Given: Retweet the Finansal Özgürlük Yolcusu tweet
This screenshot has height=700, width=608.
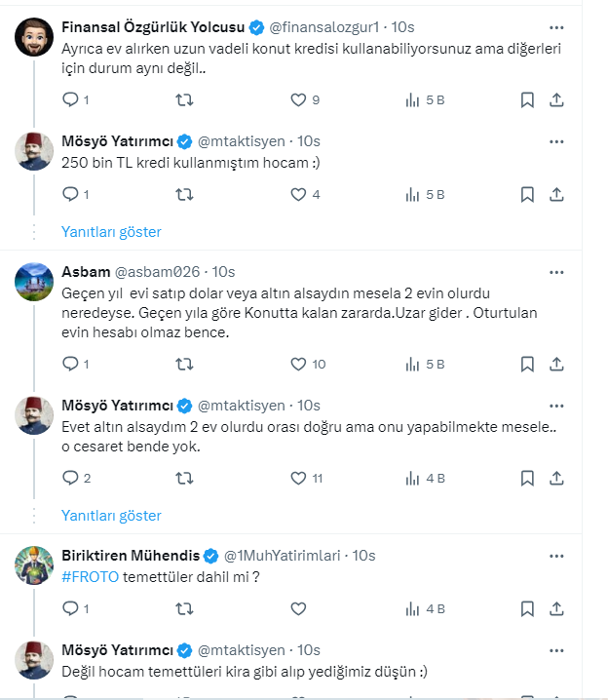Looking at the screenshot, I should [x=183, y=99].
